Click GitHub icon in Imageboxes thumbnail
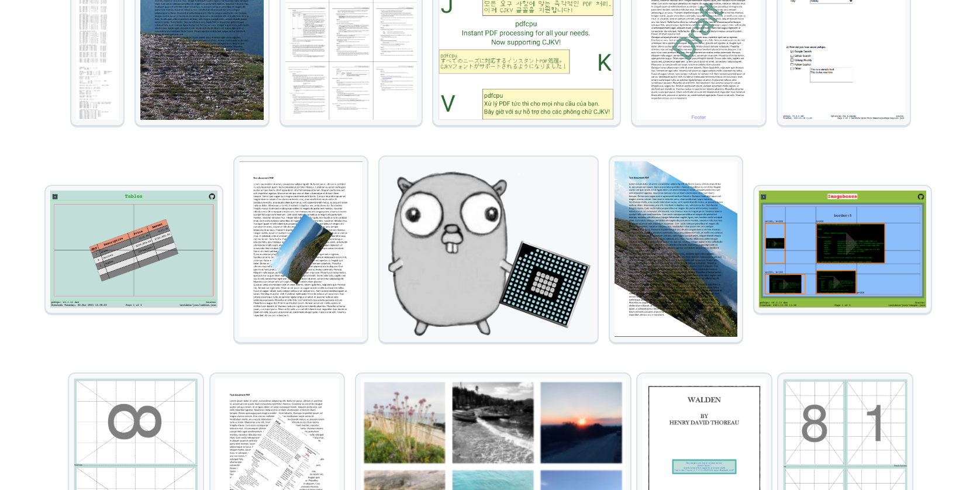The width and height of the screenshot is (980, 490). click(x=920, y=196)
